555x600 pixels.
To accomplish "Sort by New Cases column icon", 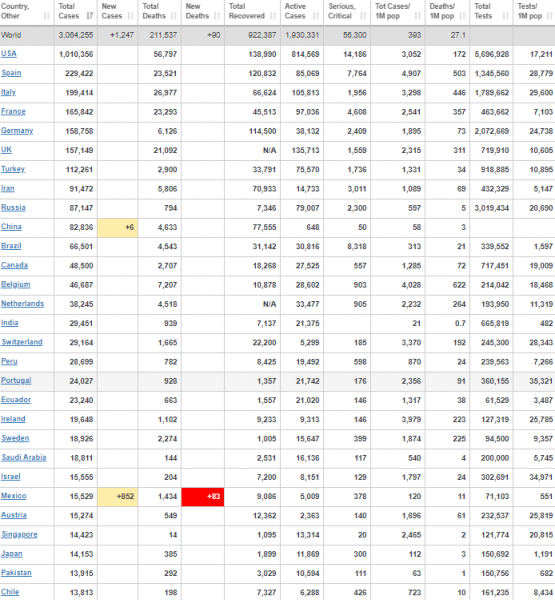I will coord(131,16).
